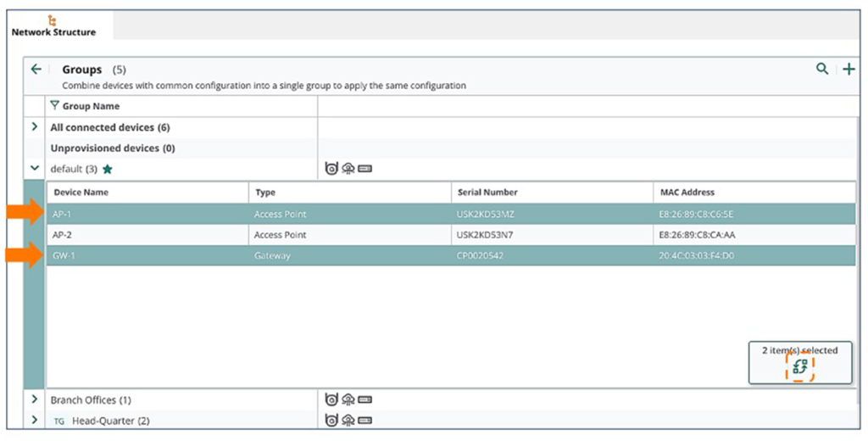The width and height of the screenshot is (868, 441).
Task: Click the move devices icon
Action: point(799,368)
